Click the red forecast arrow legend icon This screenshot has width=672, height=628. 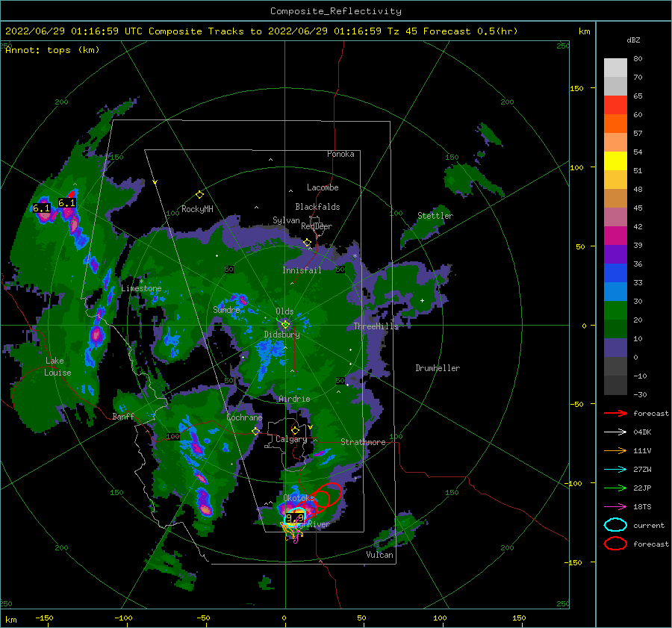pos(615,413)
